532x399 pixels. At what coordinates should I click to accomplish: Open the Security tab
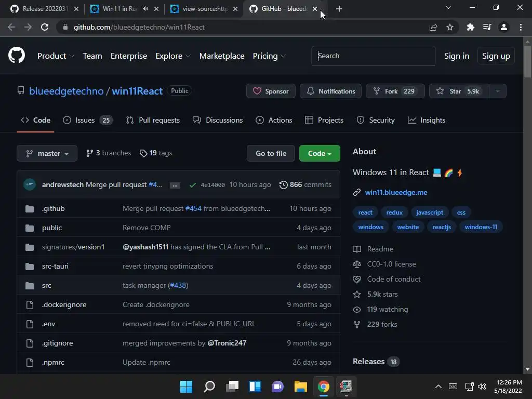[x=376, y=120]
